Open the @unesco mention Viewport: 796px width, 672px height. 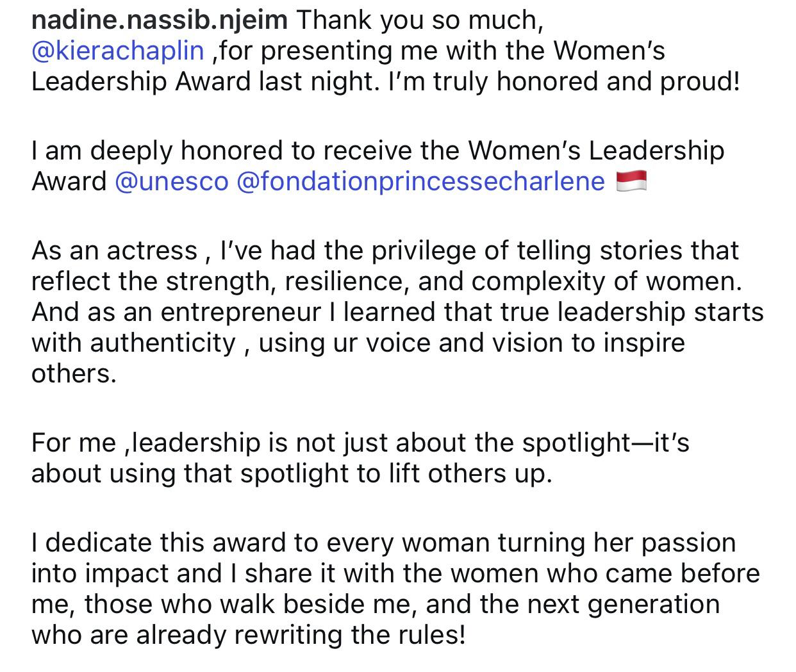tap(171, 181)
